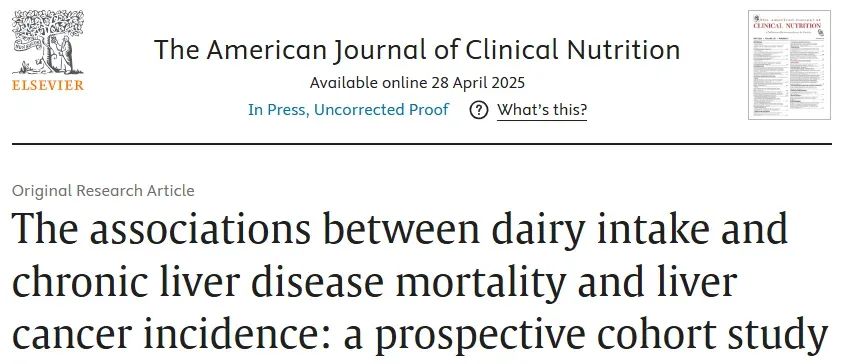Click the Original Research Article label
The width and height of the screenshot is (844, 364).
[103, 191]
